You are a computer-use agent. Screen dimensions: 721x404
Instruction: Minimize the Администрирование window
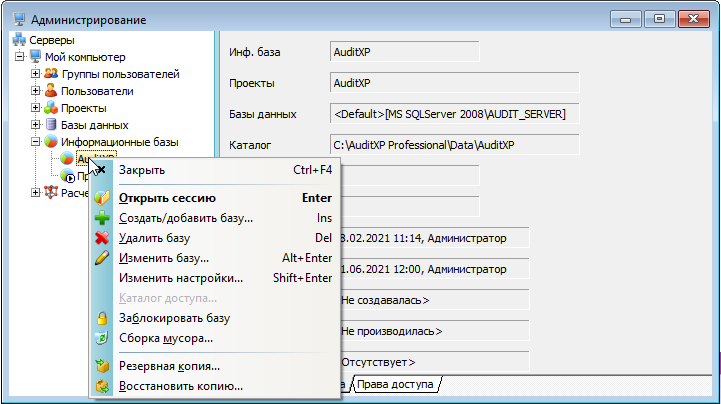625,19
